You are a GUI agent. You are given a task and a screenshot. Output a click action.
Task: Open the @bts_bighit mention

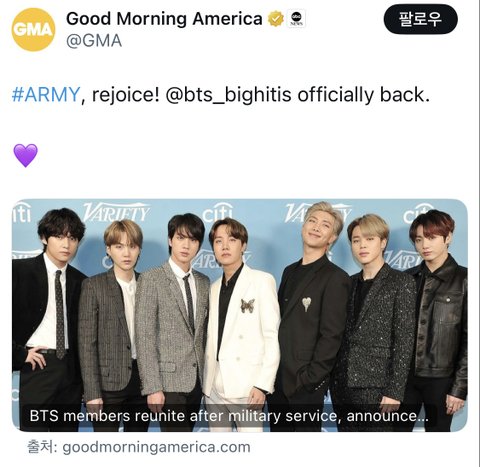(x=222, y=95)
